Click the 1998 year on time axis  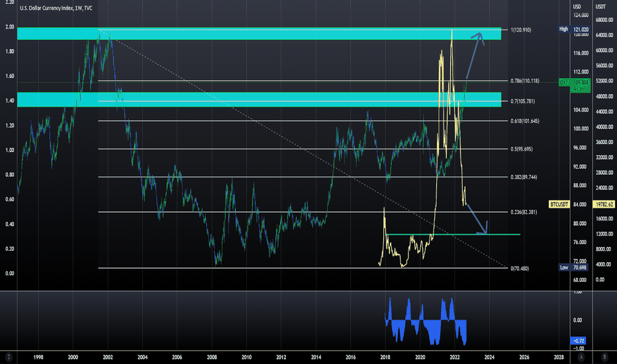38,357
